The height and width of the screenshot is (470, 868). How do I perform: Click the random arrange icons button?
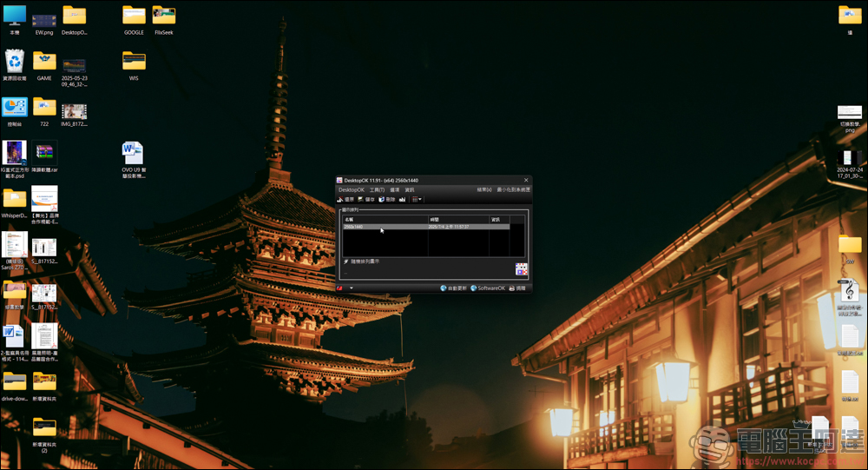coord(361,261)
